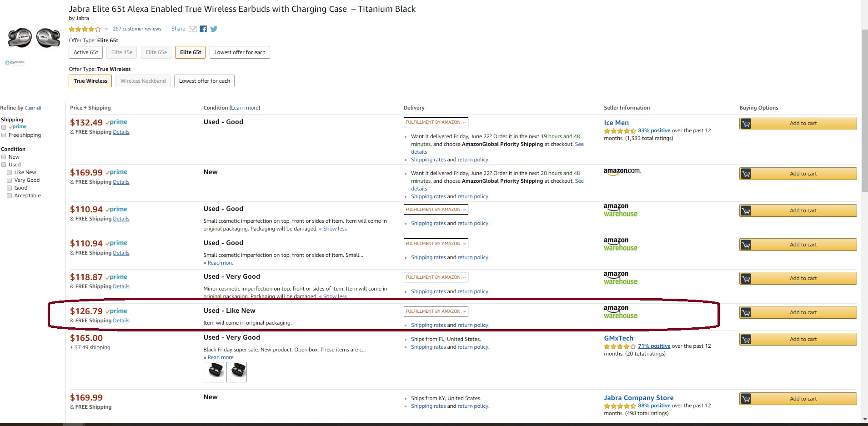Click cart icon for $165.00 GMxTech offer
The height and width of the screenshot is (426, 868).
tap(746, 340)
